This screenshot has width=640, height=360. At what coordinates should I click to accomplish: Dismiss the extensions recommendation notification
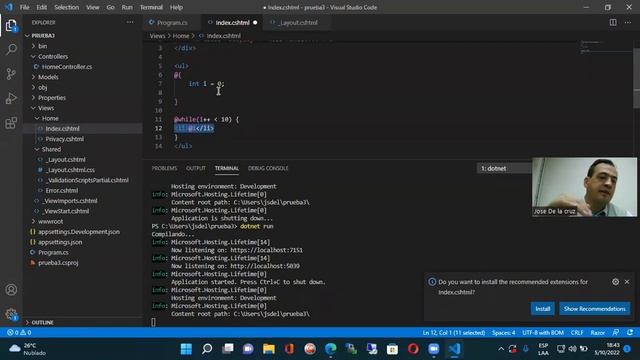pos(627,282)
